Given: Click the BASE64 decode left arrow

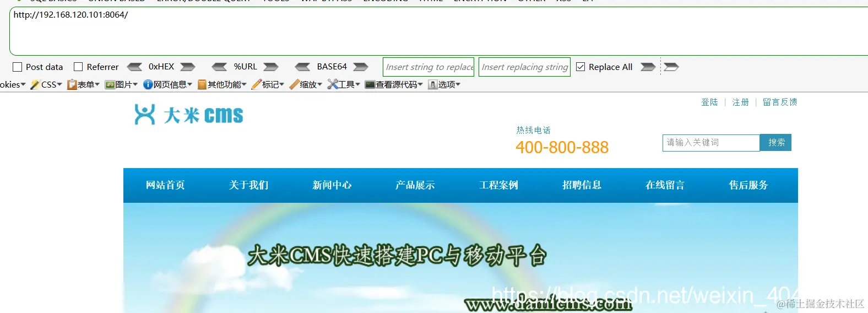Looking at the screenshot, I should coord(302,67).
